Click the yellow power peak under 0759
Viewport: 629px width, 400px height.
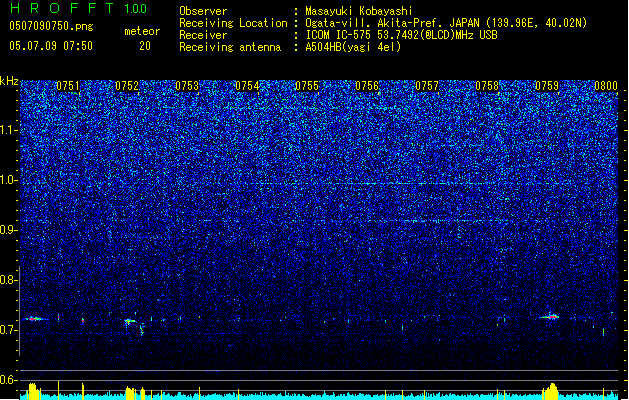[552, 391]
